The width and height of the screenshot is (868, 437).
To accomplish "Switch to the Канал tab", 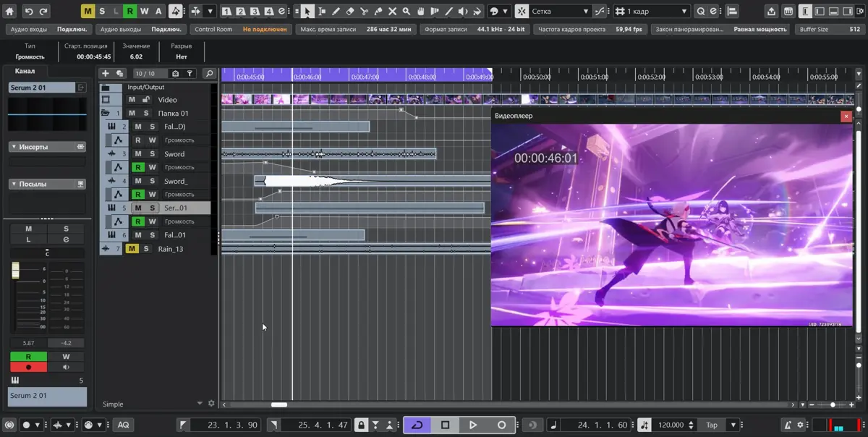I will [x=25, y=71].
